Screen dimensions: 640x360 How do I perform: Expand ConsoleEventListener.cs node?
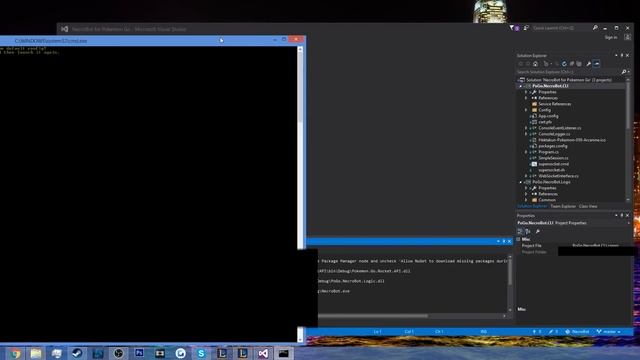click(x=526, y=128)
